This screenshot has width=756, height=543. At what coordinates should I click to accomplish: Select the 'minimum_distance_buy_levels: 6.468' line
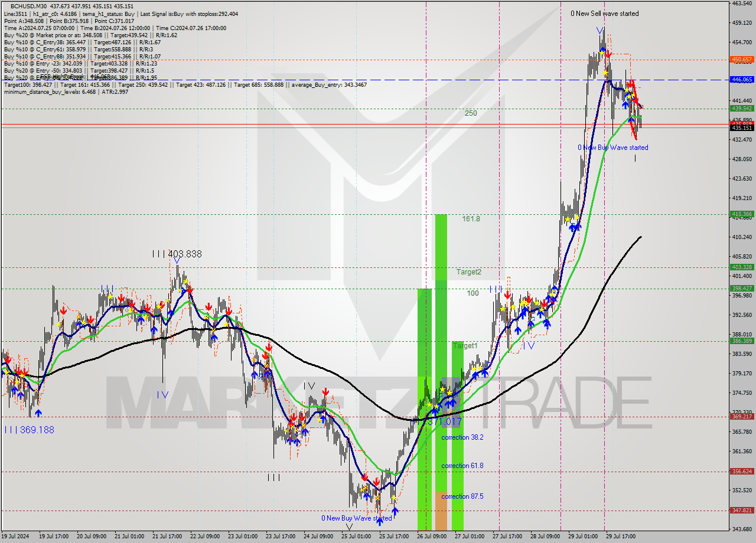pos(50,91)
